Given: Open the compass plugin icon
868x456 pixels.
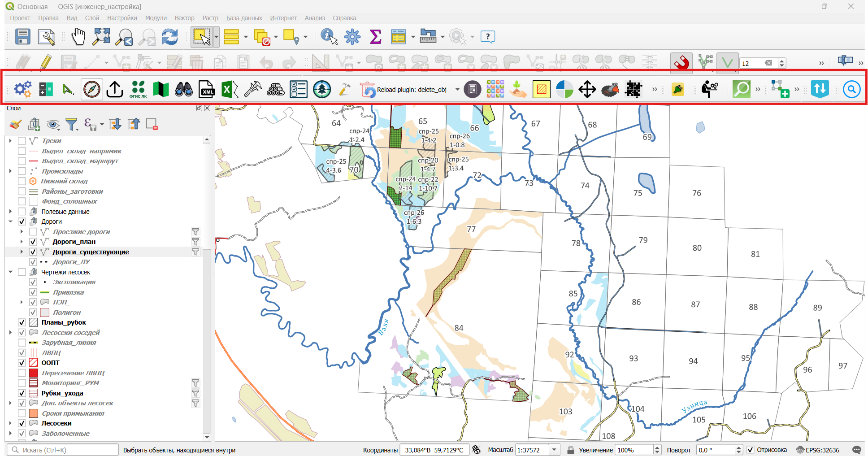Looking at the screenshot, I should click(x=92, y=90).
